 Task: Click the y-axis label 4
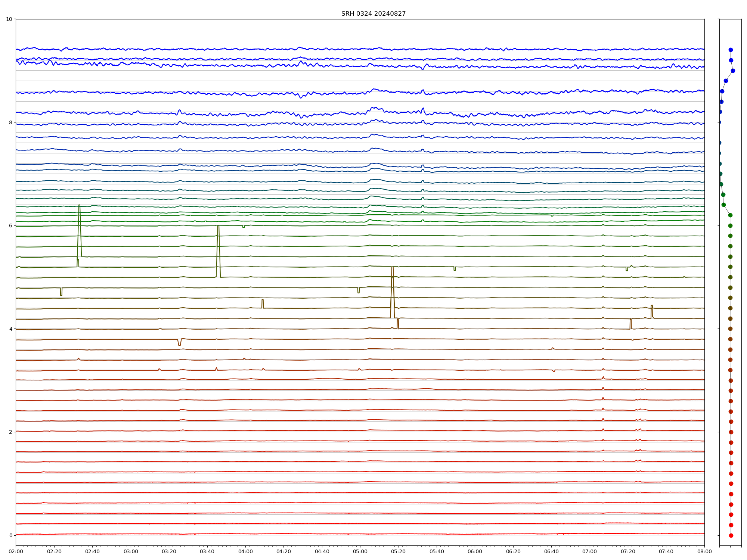click(10, 329)
